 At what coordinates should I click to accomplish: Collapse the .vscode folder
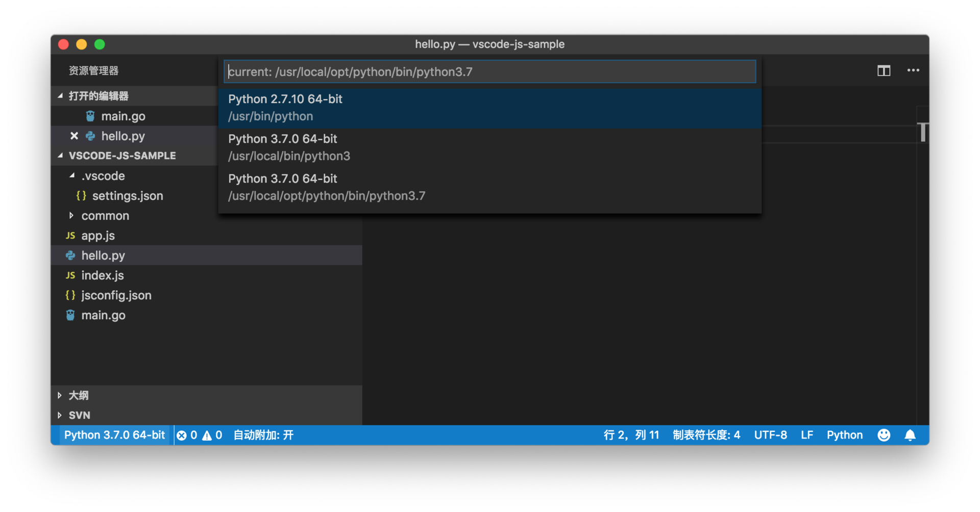pos(72,176)
